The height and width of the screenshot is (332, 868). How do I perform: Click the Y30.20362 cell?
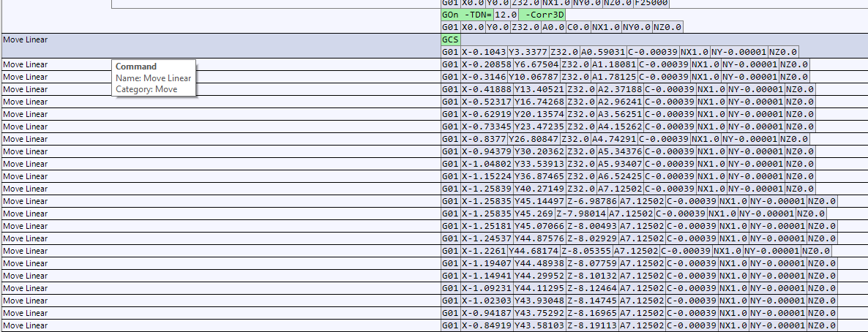pos(539,151)
